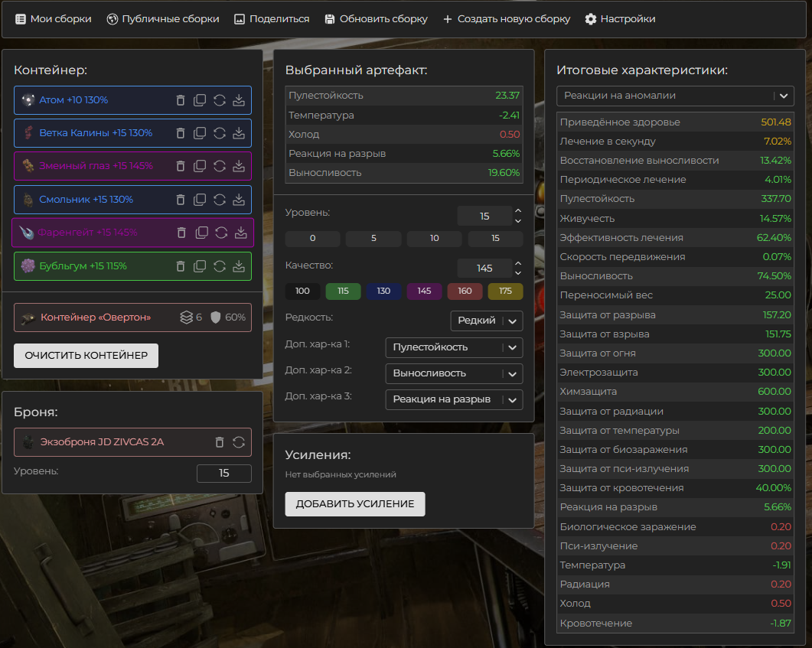
Task: Duplicate the Ветка Калины artifact using its copy icon
Action: [x=200, y=133]
